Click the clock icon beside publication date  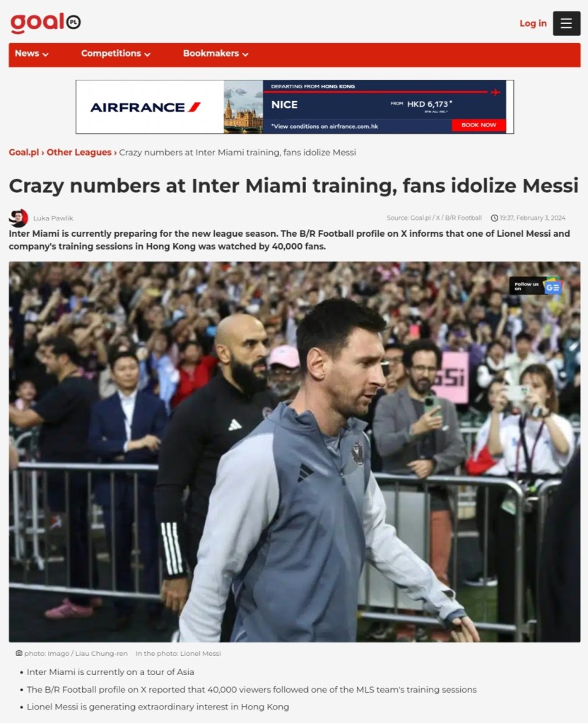(495, 218)
